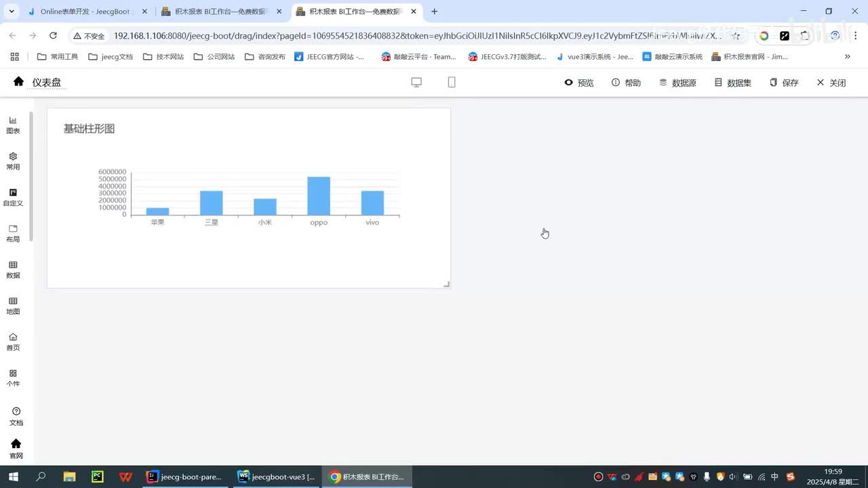Image resolution: width=868 pixels, height=488 pixels.
Task: Open the 技术网站 bookmark folder
Action: tap(163, 57)
